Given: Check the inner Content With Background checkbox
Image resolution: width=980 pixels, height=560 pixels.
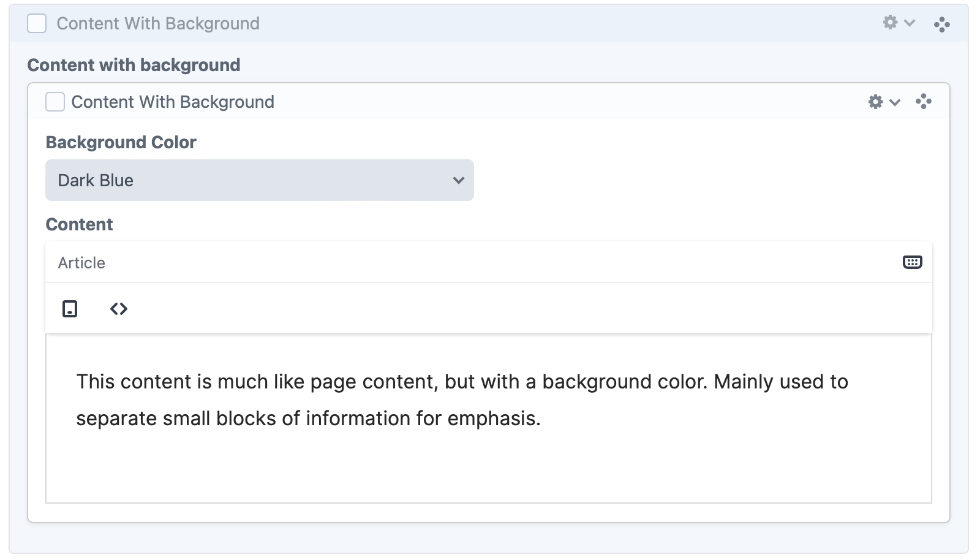Looking at the screenshot, I should pyautogui.click(x=55, y=102).
